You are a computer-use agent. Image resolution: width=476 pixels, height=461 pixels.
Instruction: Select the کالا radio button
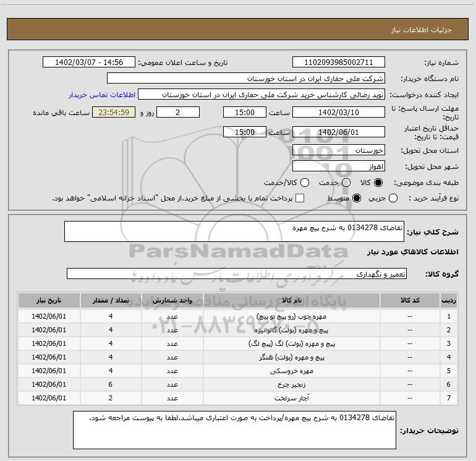click(x=378, y=183)
